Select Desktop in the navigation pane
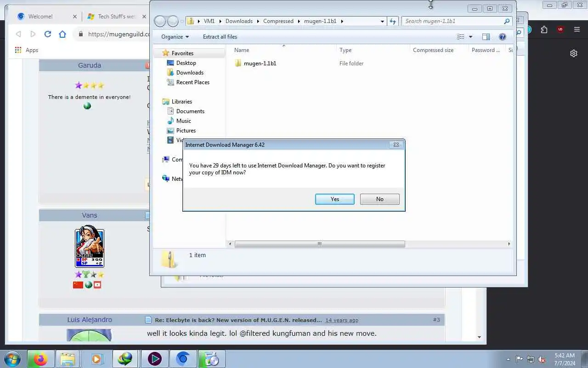 [186, 63]
